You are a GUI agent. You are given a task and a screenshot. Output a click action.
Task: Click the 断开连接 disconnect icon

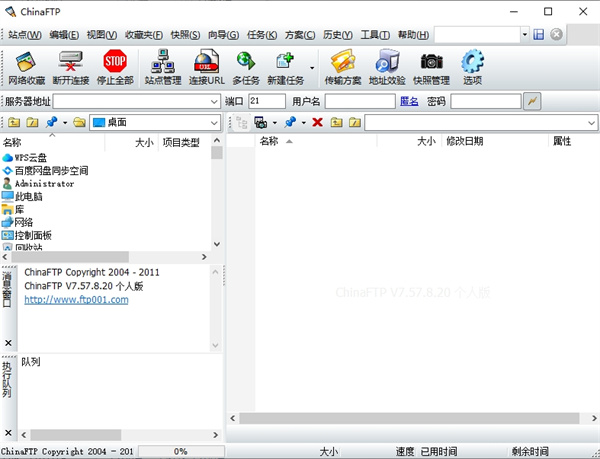tap(71, 67)
